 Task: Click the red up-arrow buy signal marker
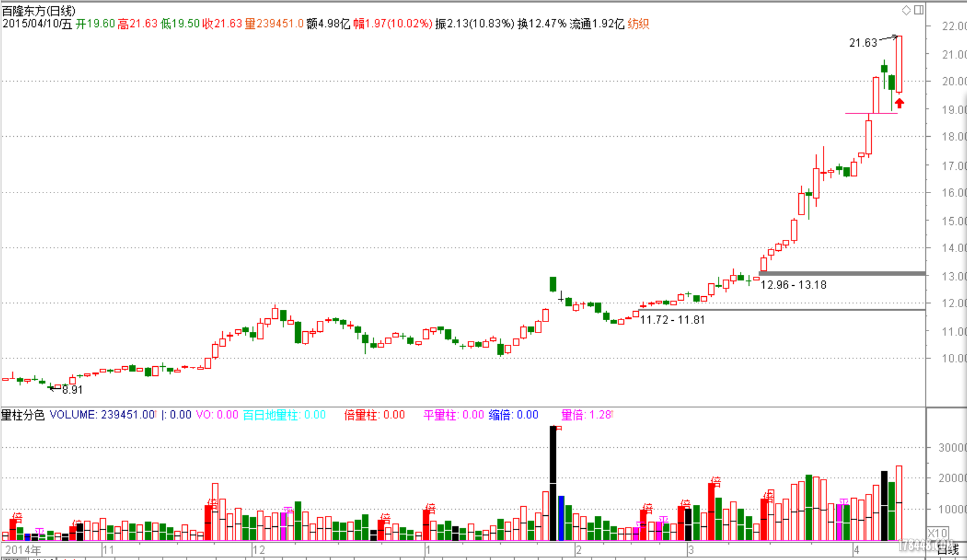pos(899,103)
